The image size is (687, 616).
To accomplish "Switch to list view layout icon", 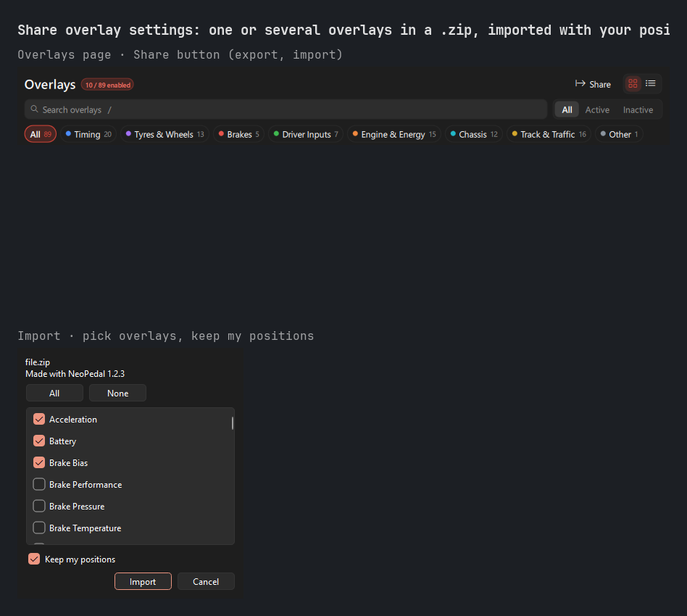I will [x=650, y=83].
